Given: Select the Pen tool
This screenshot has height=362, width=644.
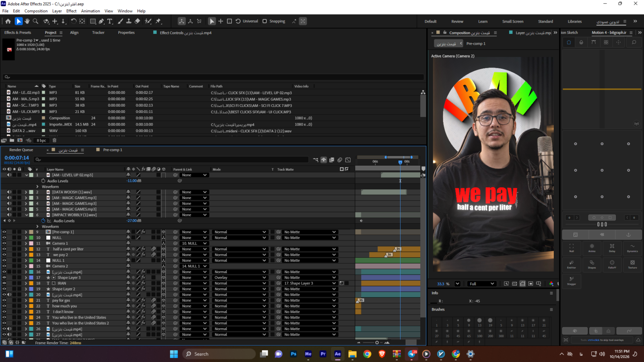Looking at the screenshot, I should pos(101,21).
